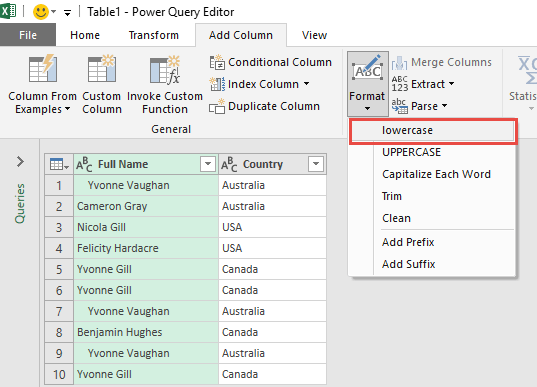
Task: Click the Australia cell in row 2
Action: click(x=272, y=206)
